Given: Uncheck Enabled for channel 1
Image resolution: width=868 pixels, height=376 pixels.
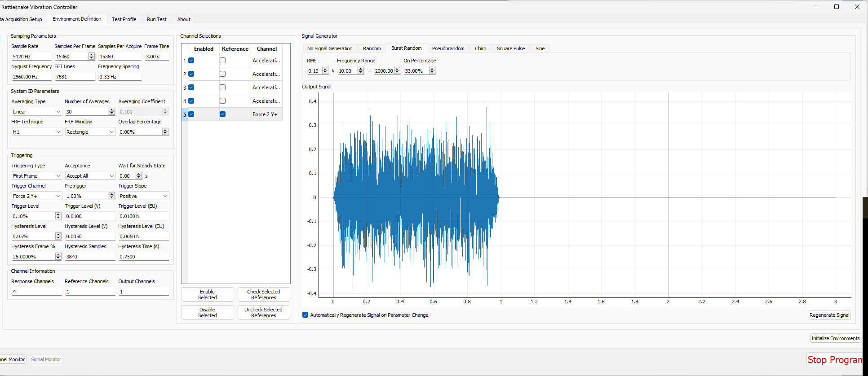Looking at the screenshot, I should point(191,61).
